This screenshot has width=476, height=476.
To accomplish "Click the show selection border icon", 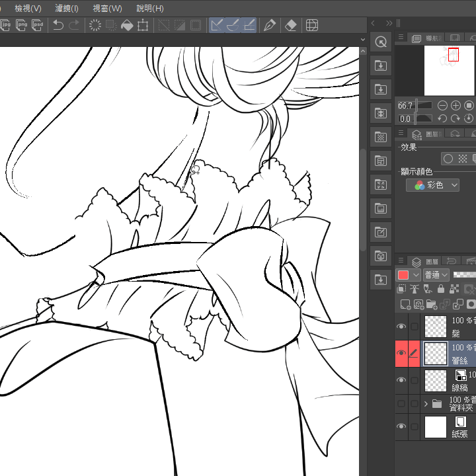I will coord(196,25).
